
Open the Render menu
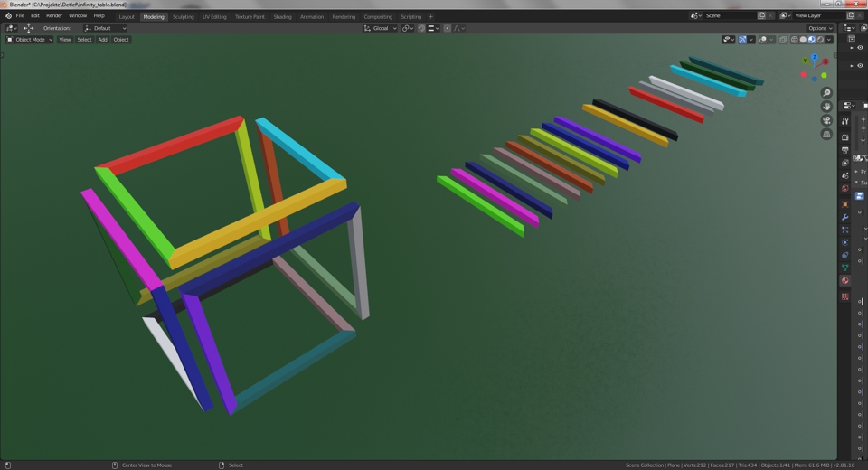coord(54,15)
